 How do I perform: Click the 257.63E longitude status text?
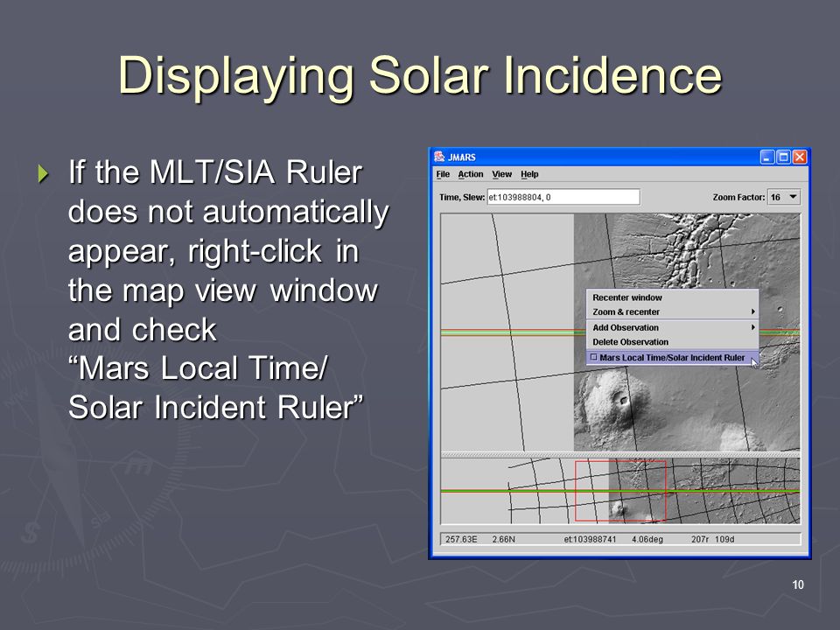coord(461,540)
